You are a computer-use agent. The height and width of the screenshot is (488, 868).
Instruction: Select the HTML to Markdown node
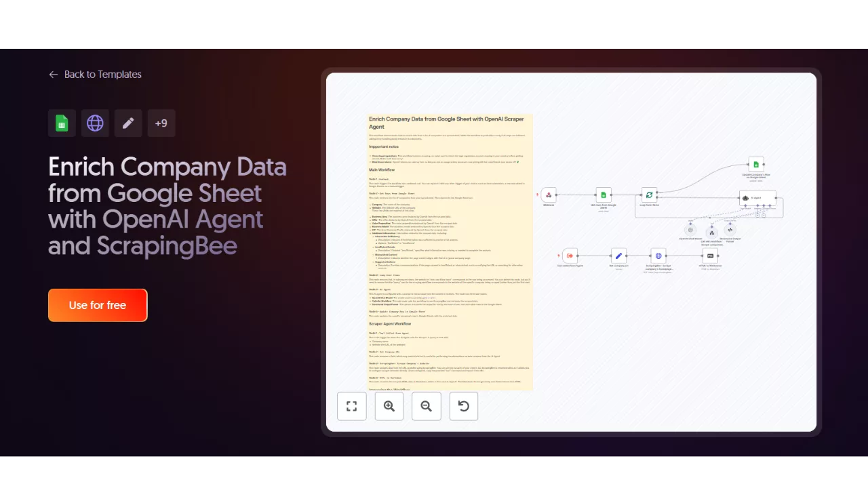click(710, 256)
